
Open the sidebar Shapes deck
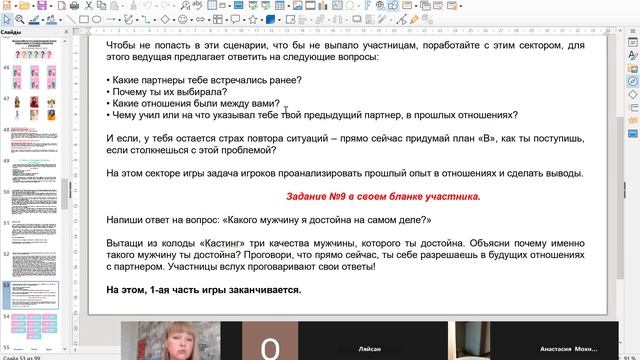pos(633,94)
